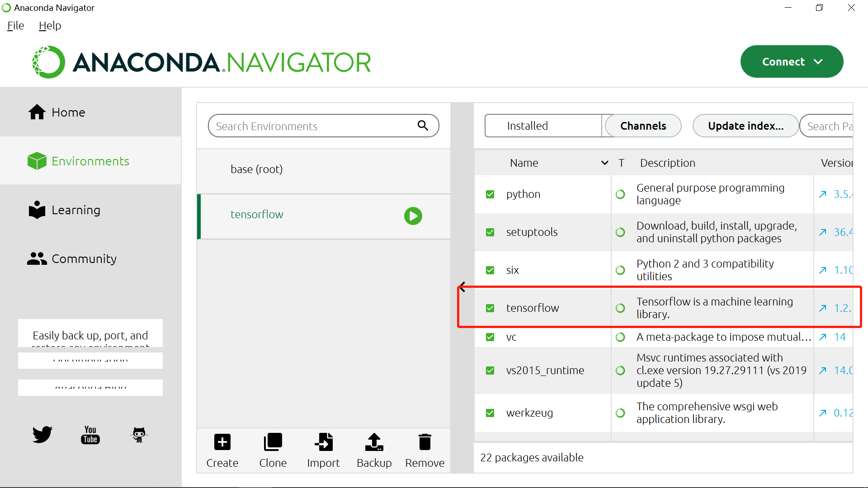
Task: Collapse the environments panel with the arrow
Action: click(462, 286)
